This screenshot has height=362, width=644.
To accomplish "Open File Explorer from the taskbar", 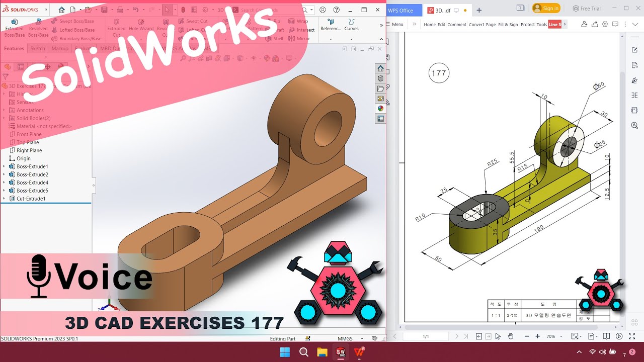I will tap(323, 352).
